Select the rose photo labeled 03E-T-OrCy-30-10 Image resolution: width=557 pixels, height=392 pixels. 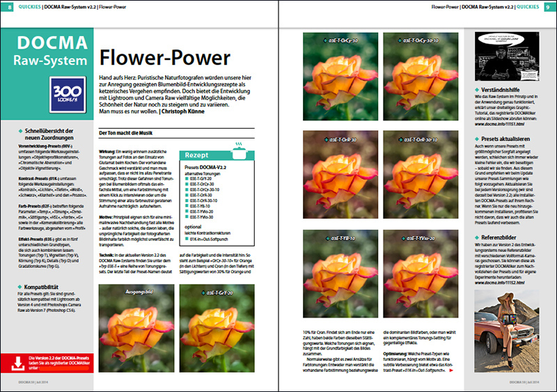coord(421,77)
